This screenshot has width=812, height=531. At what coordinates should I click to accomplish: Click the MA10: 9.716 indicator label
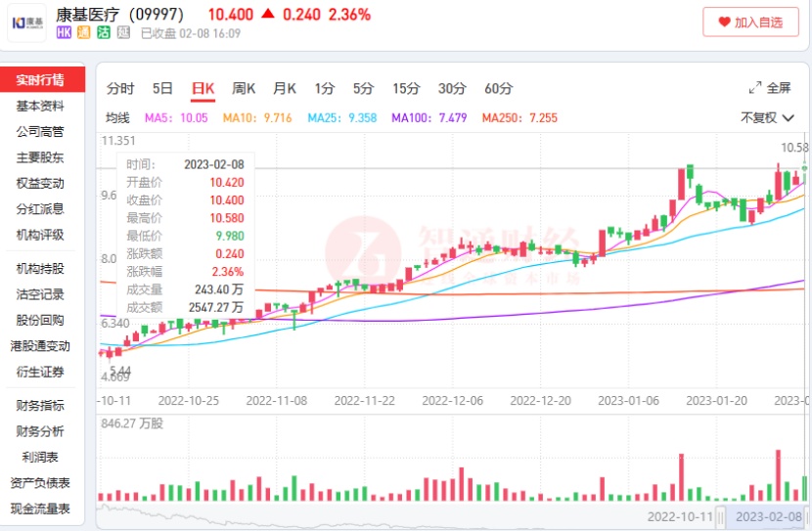coord(257,118)
